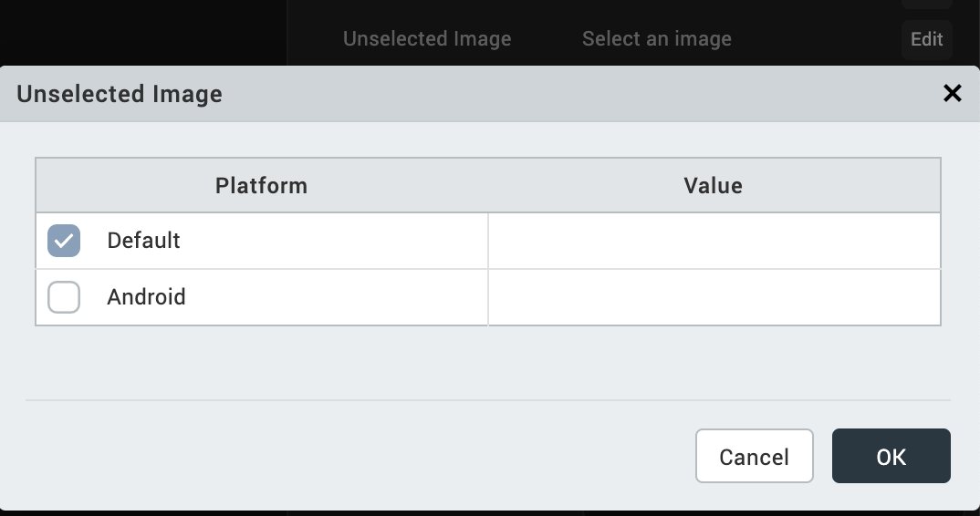Enable the Android platform checkbox
This screenshot has width=980, height=516.
64,297
